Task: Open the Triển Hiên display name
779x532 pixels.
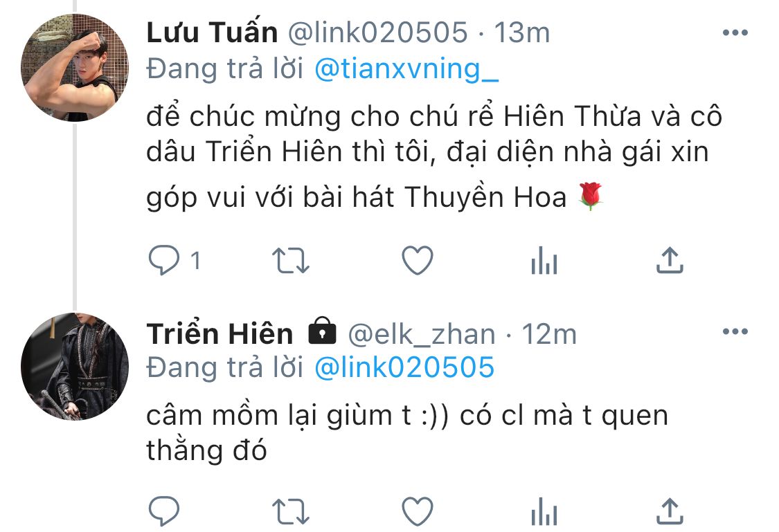Action: point(220,333)
